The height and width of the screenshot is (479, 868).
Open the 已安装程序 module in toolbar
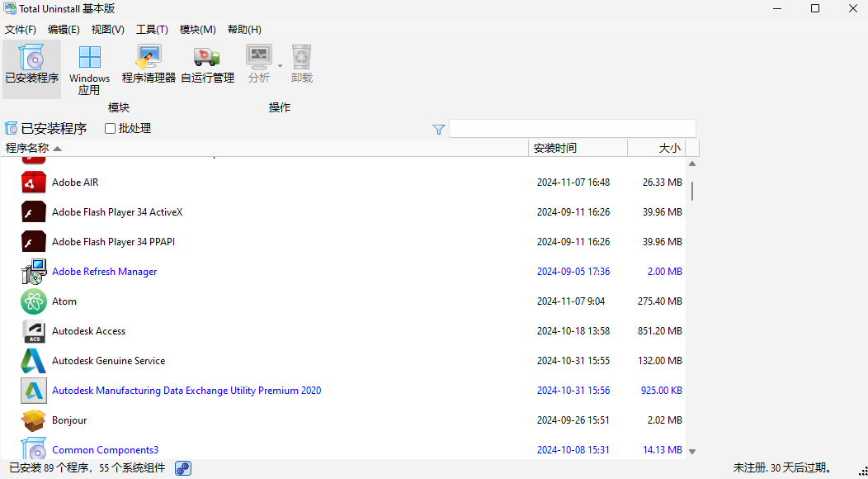click(x=31, y=69)
